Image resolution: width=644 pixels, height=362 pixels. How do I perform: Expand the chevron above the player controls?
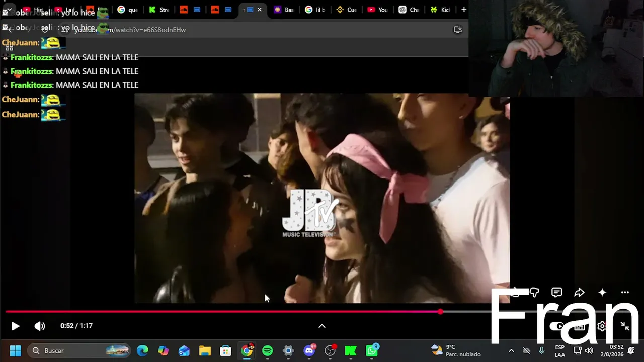pyautogui.click(x=322, y=326)
